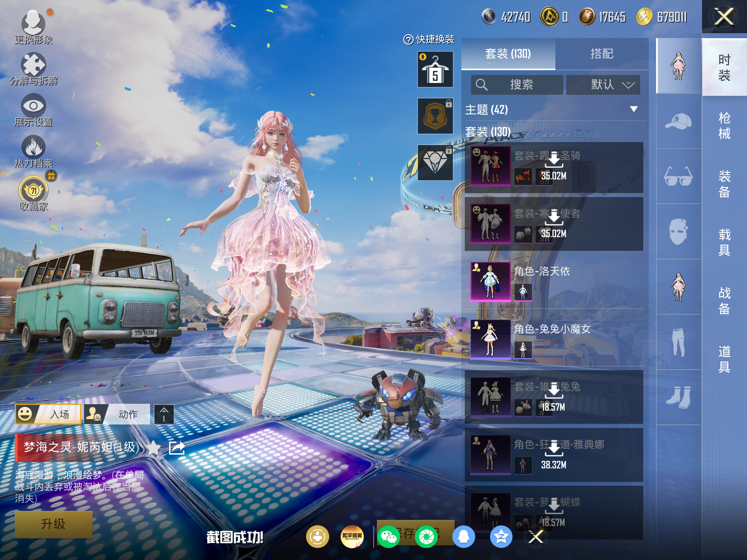Select the face mask category icon

point(678,231)
